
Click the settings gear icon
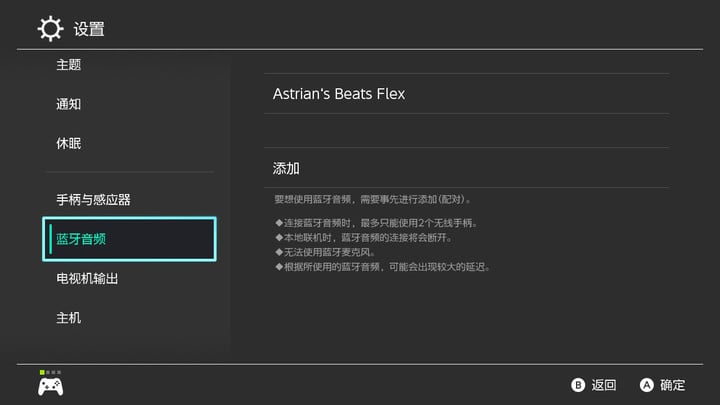[50, 29]
